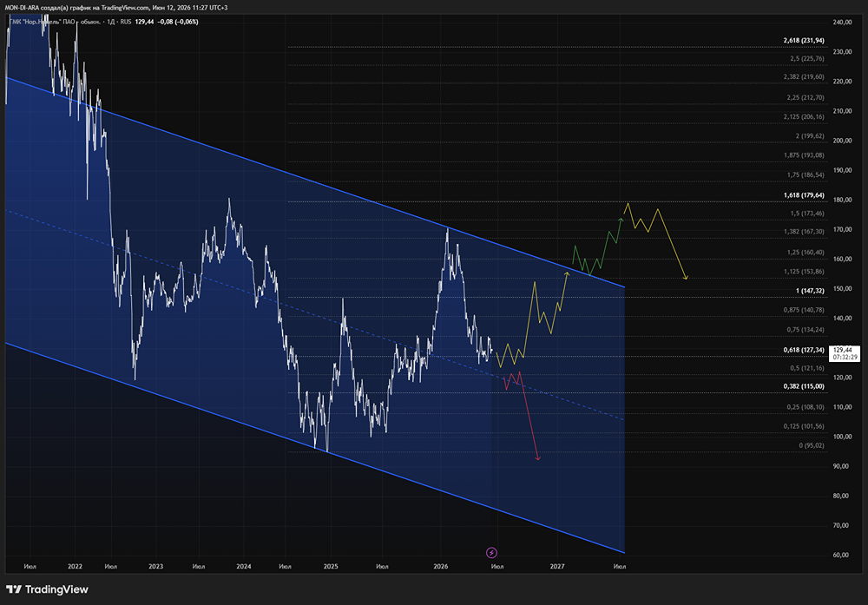The image size is (868, 605).
Task: Click the 1Д timeframe label in legend
Action: click(x=111, y=23)
